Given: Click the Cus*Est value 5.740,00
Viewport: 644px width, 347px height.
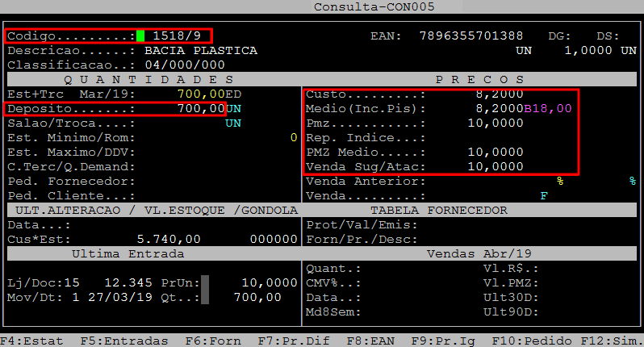Looking at the screenshot, I should click(169, 239).
